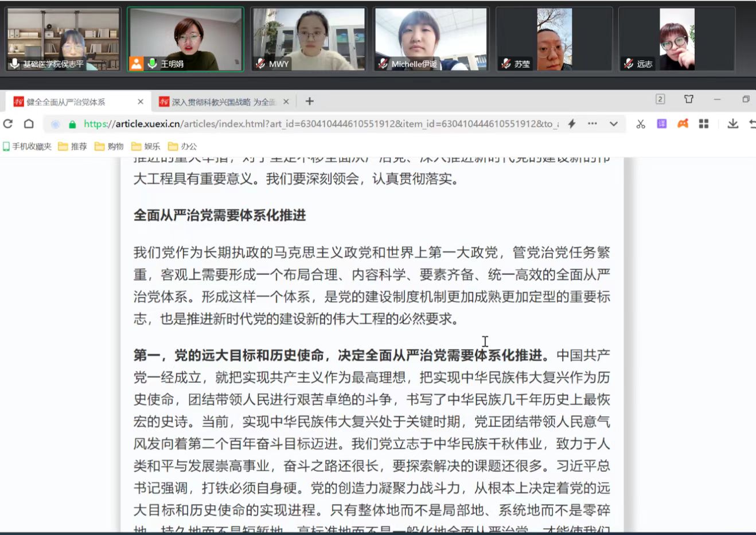Viewport: 756px width, 535px height.
Task: Toggle the muted microphone icon for MWY
Action: point(260,64)
